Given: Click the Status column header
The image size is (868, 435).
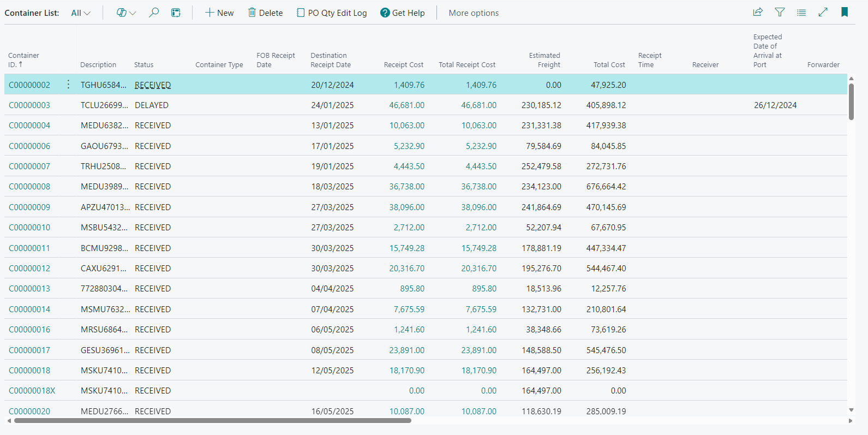Looking at the screenshot, I should (144, 64).
